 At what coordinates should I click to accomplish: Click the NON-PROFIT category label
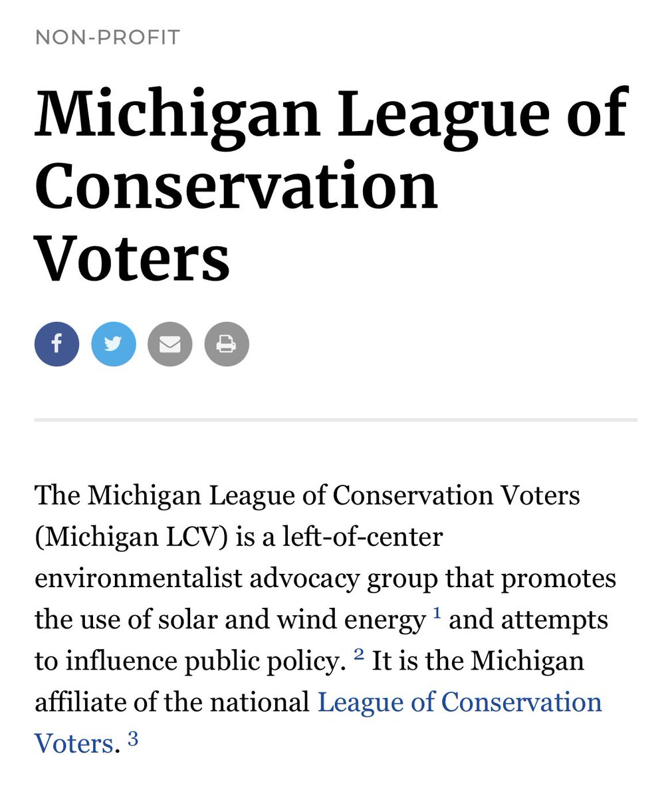(108, 37)
